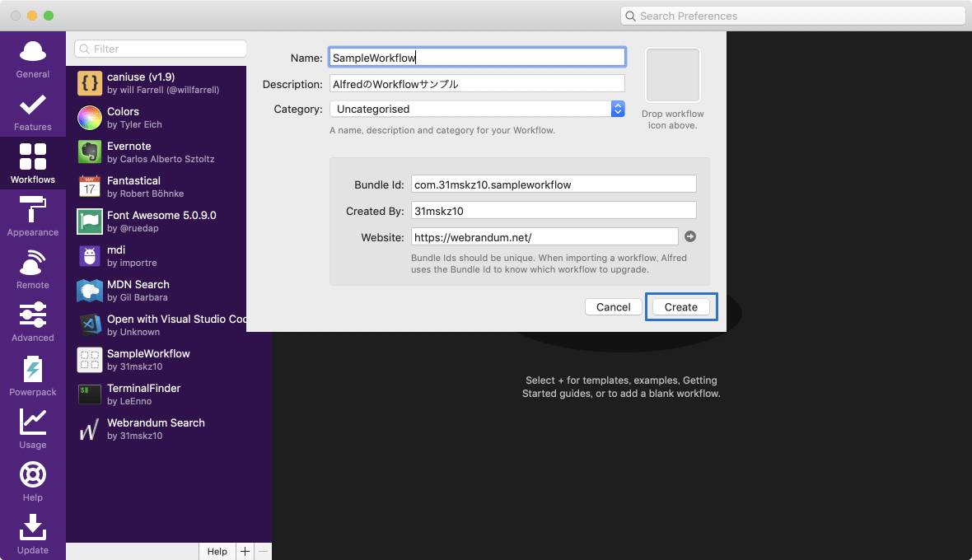Click the workflow Name input field

[x=476, y=56]
